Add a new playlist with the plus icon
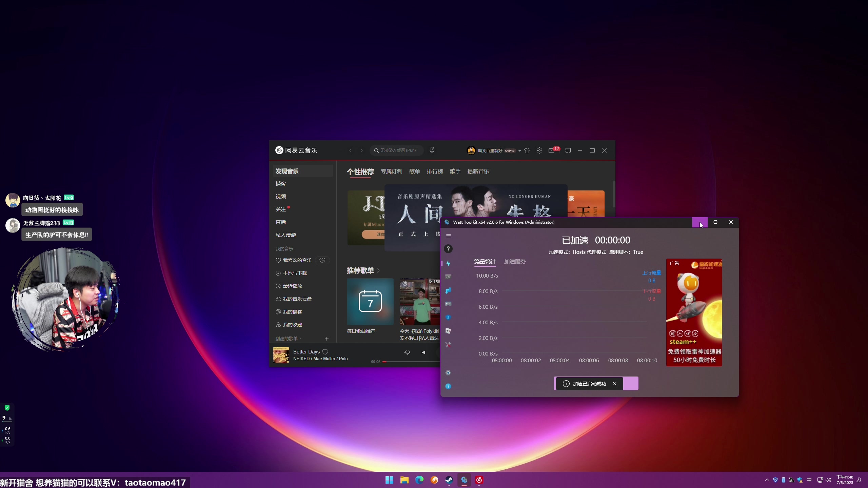Viewport: 868px width, 488px height. tap(327, 339)
